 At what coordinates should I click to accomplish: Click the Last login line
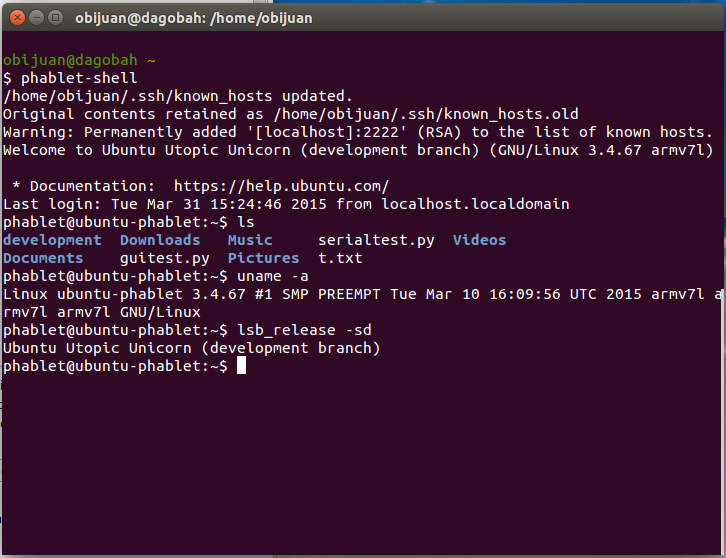click(x=286, y=204)
